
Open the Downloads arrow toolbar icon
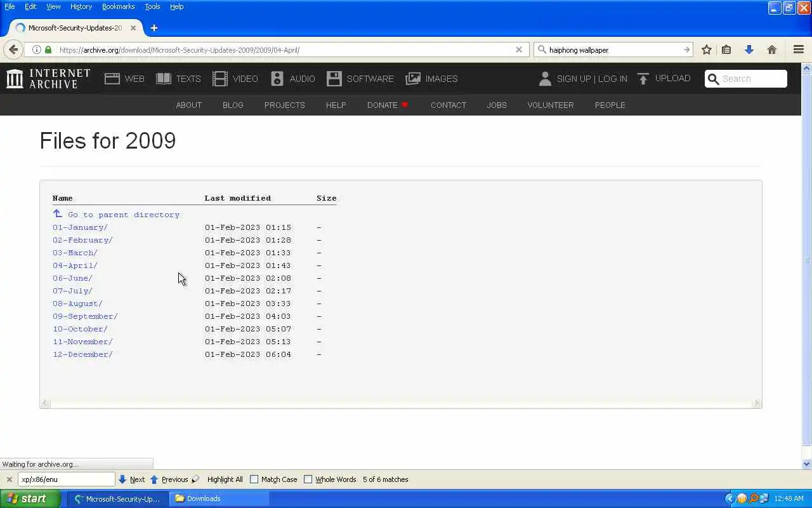click(x=749, y=50)
